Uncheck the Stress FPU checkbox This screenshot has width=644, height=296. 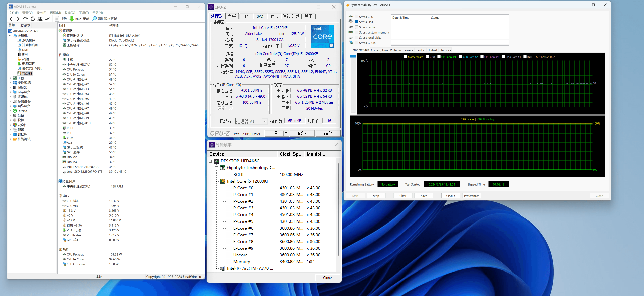click(357, 22)
